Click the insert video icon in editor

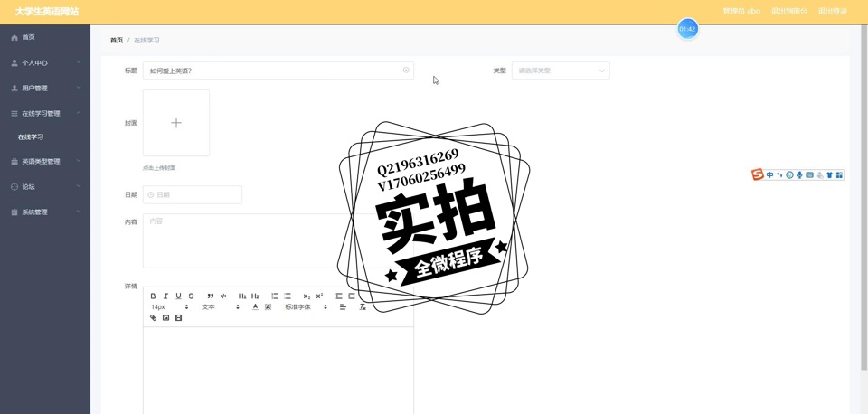[178, 318]
